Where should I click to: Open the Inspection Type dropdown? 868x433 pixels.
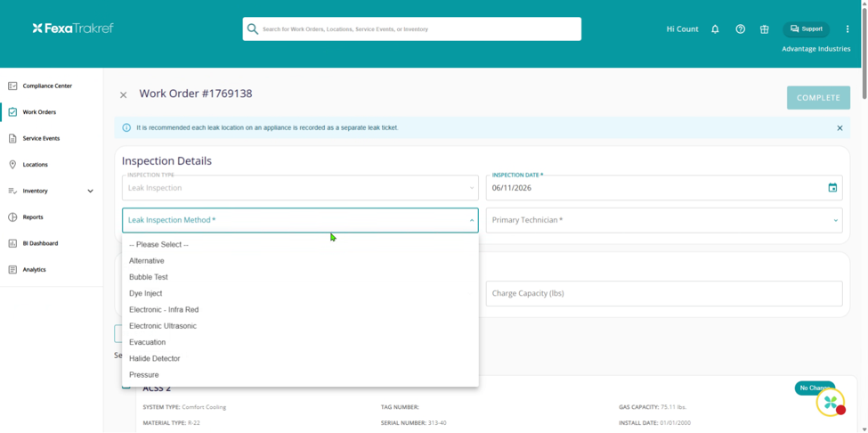click(300, 188)
